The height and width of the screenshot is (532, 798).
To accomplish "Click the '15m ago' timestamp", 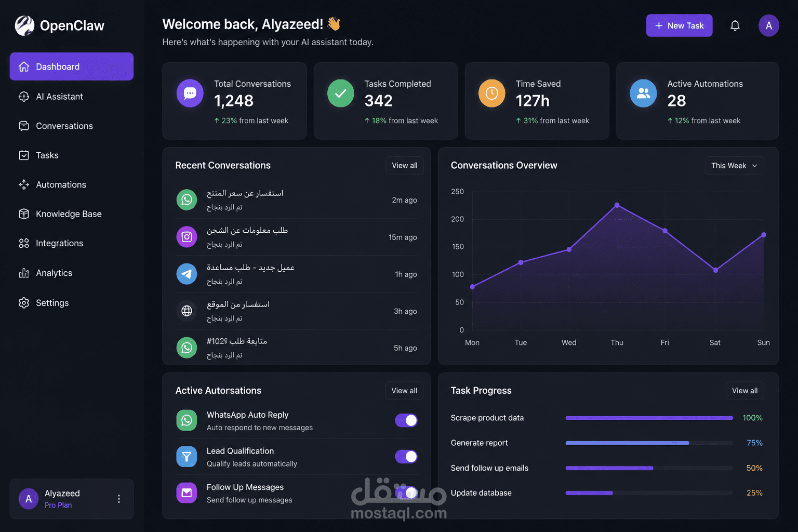I will point(403,237).
